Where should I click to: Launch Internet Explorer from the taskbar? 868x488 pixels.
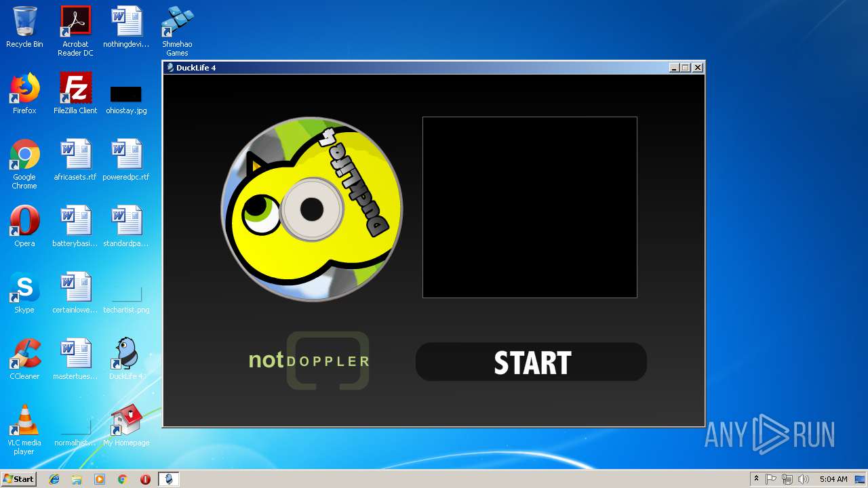(x=54, y=479)
